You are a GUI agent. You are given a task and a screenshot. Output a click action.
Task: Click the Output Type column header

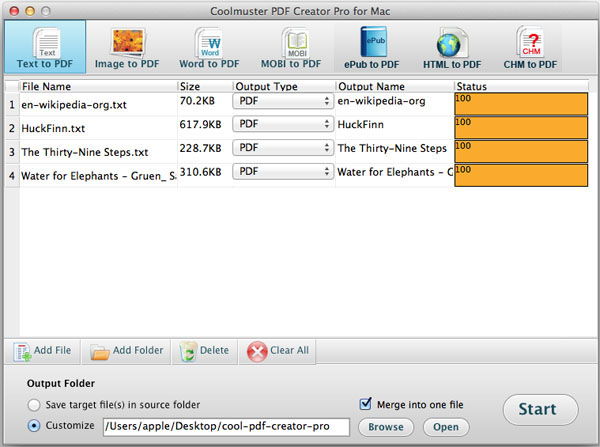pos(284,86)
